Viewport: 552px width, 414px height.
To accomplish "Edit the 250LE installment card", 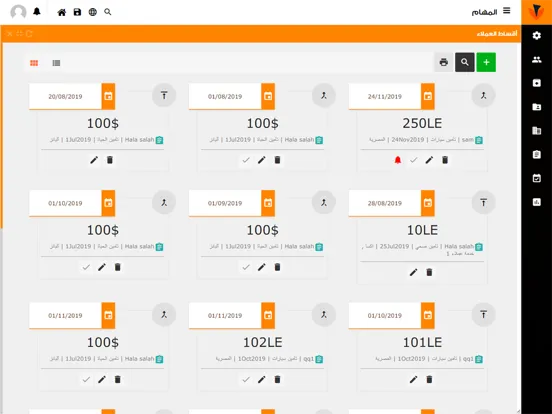I will (429, 160).
